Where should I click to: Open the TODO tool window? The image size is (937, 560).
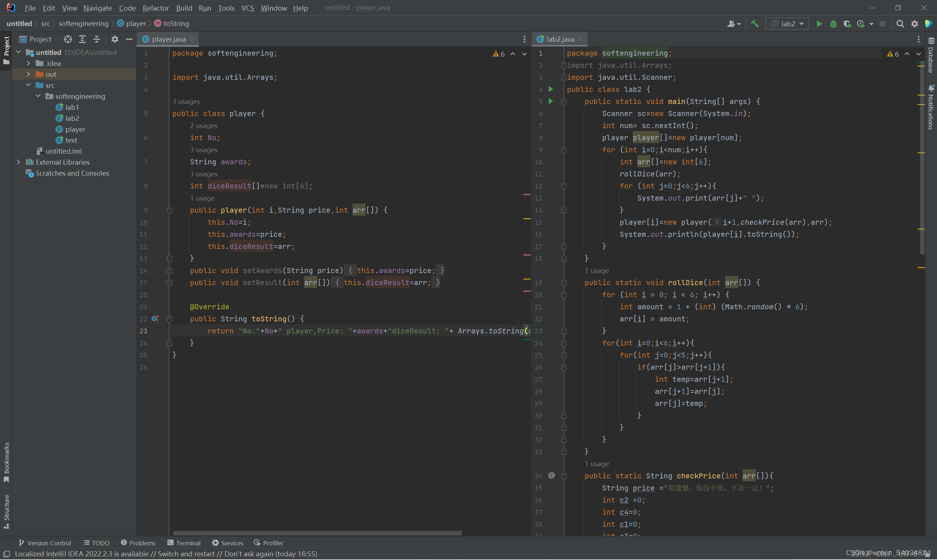(x=97, y=543)
